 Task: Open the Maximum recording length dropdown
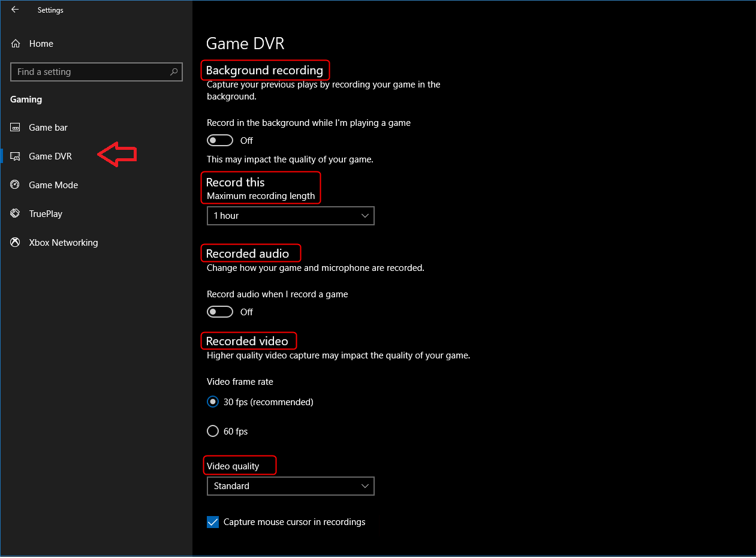pos(290,216)
